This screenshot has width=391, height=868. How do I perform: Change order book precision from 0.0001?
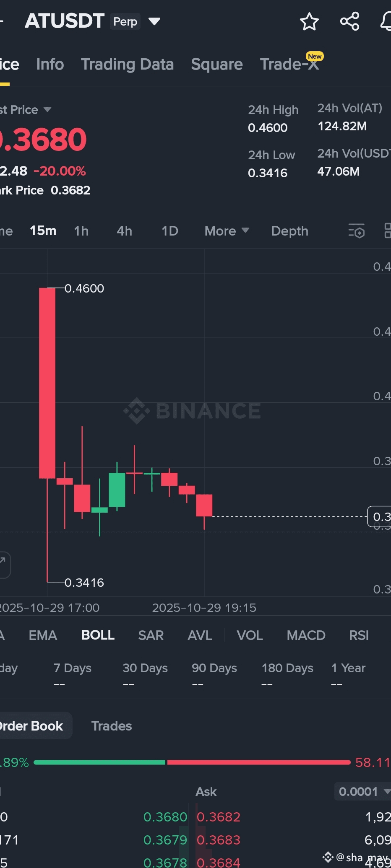[363, 791]
